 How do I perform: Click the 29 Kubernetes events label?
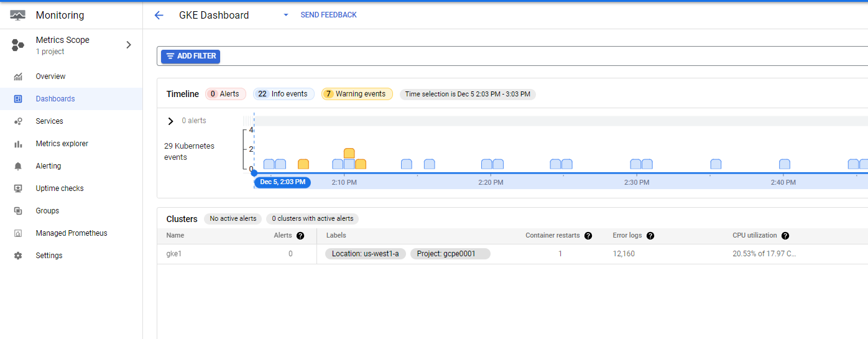pyautogui.click(x=189, y=152)
